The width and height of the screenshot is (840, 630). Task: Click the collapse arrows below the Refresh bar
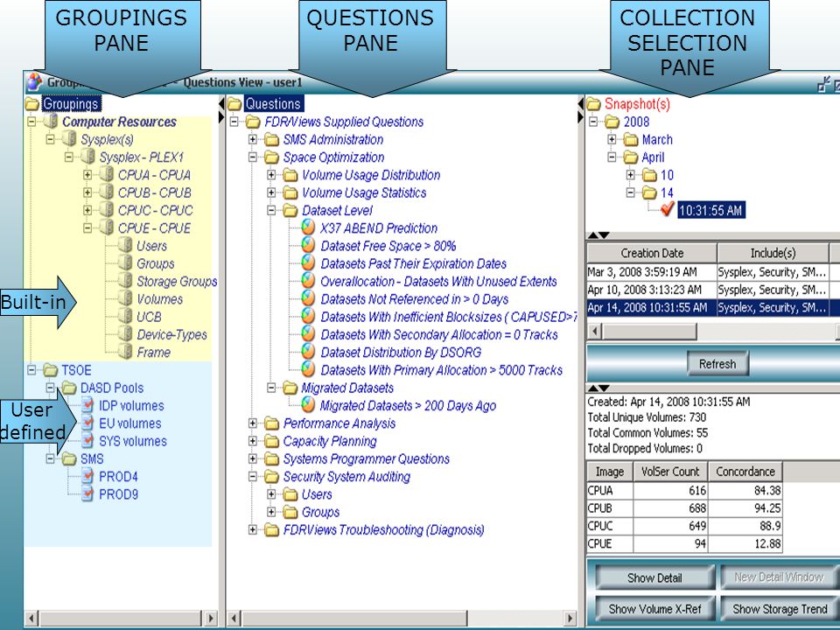[x=598, y=388]
